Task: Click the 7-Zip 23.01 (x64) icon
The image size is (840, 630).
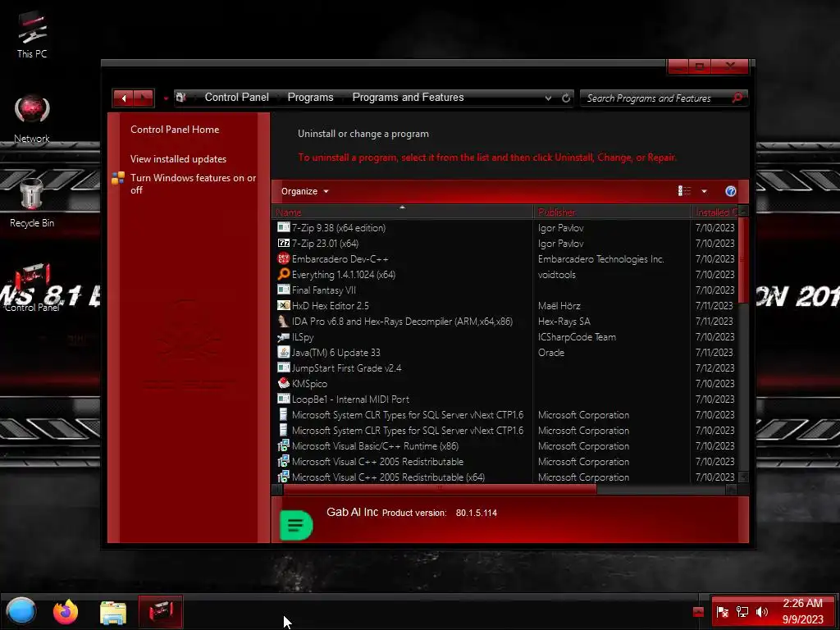Action: click(283, 243)
